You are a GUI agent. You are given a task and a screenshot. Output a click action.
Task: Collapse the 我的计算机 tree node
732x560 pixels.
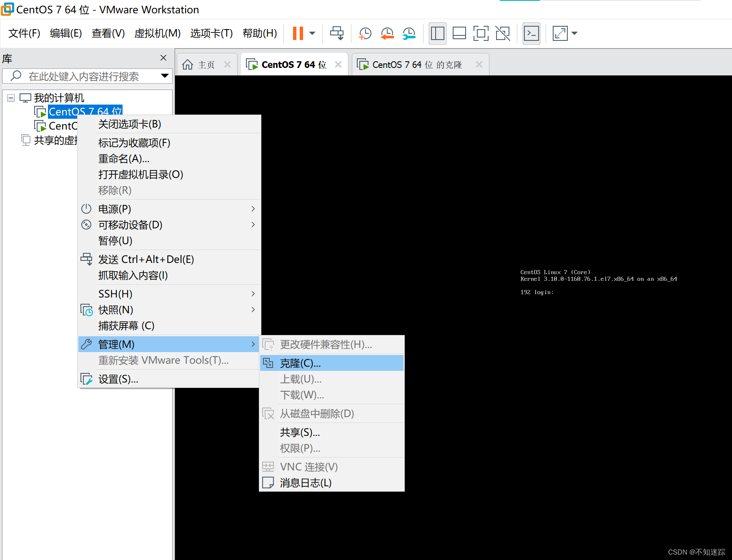[x=11, y=98]
